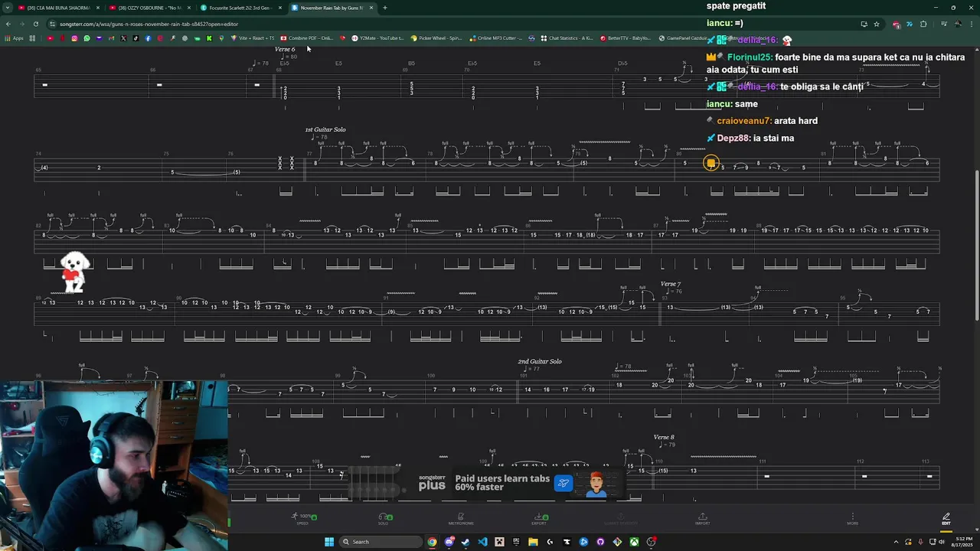Open the Import option
980x551 pixels.
pyautogui.click(x=702, y=519)
